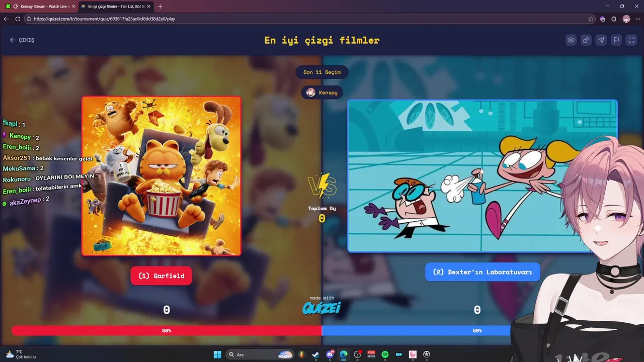Open the browser profile avatar
Screen dimensions: 644x362
pyautogui.click(x=626, y=19)
